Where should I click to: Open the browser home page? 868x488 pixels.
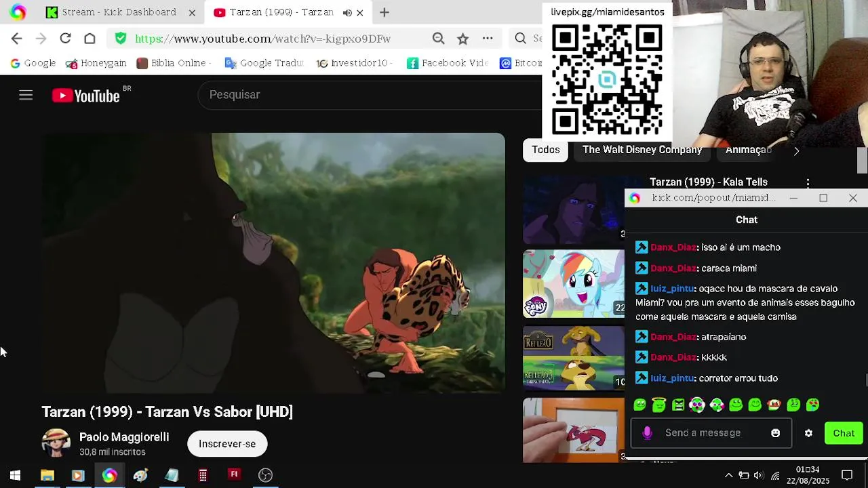coord(90,39)
